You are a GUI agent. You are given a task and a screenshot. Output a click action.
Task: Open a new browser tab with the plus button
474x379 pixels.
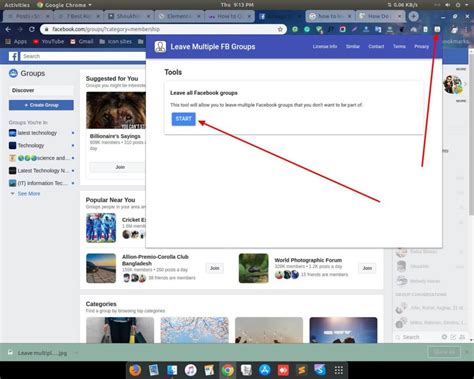point(413,16)
